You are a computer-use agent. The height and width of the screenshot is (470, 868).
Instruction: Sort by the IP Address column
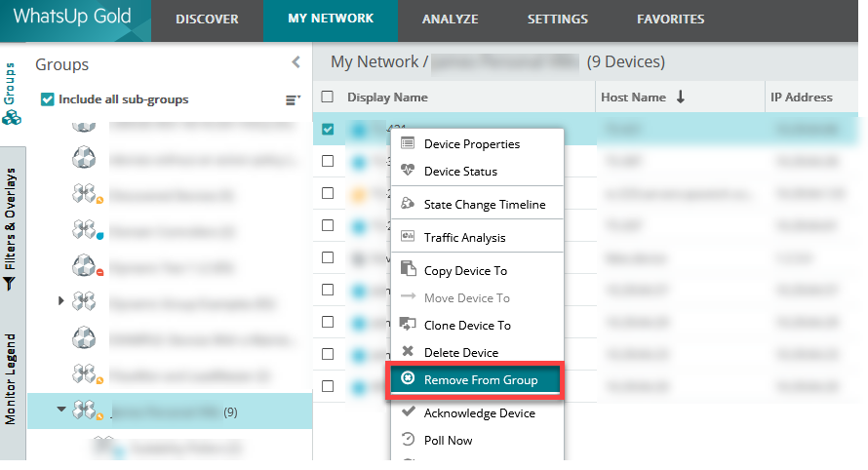(801, 98)
